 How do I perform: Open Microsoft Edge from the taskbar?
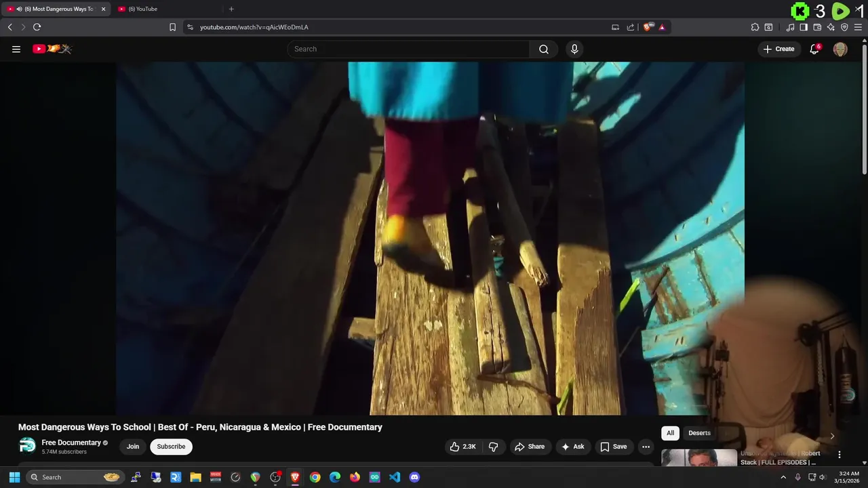335,477
